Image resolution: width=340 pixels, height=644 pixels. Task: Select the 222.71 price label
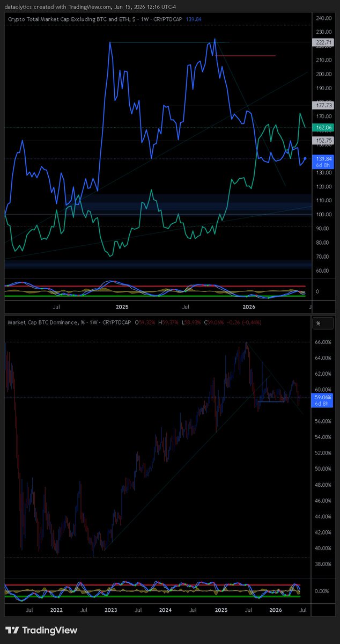324,42
